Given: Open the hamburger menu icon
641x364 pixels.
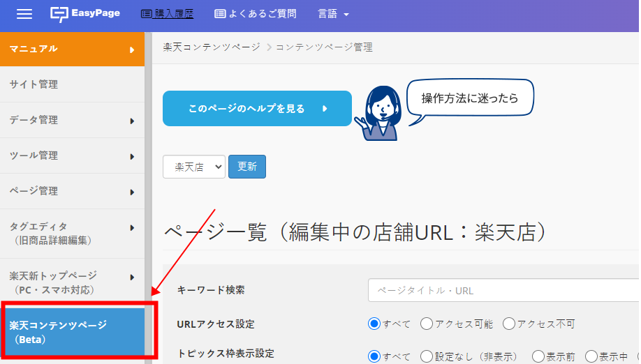Looking at the screenshot, I should click(x=24, y=14).
